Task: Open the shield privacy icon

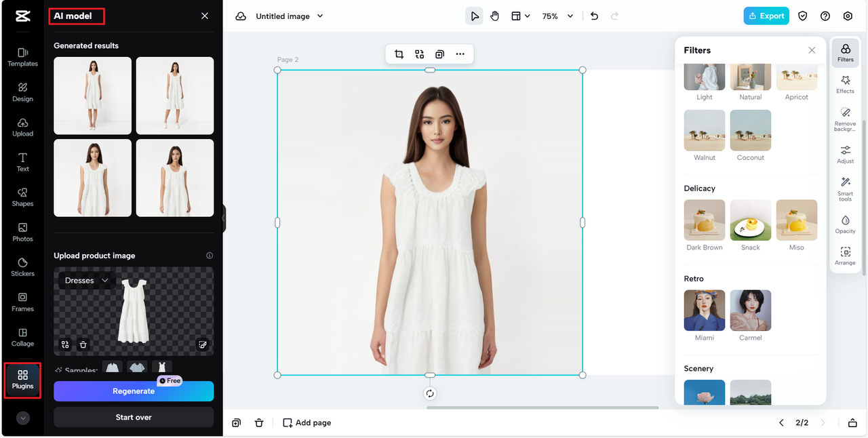Action: point(803,16)
